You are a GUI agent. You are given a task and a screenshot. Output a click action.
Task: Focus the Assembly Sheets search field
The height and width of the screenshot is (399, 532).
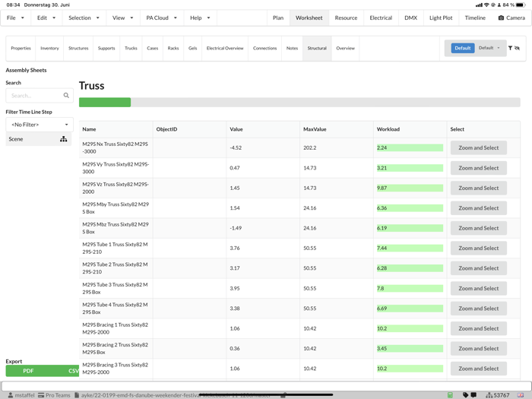[x=40, y=96]
